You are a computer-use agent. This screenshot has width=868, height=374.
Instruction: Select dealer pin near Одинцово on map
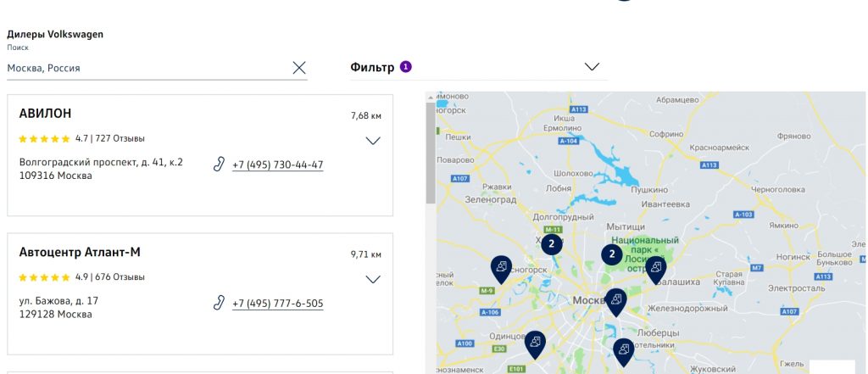pyautogui.click(x=536, y=344)
